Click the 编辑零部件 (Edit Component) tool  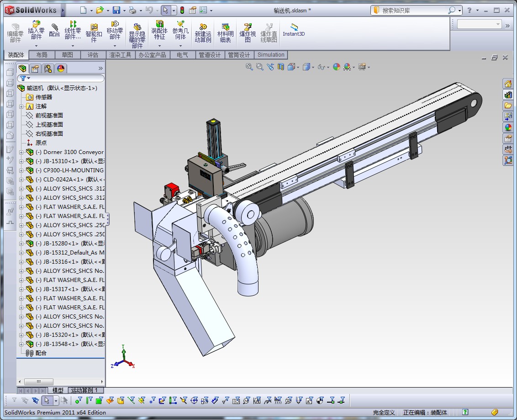[x=15, y=32]
